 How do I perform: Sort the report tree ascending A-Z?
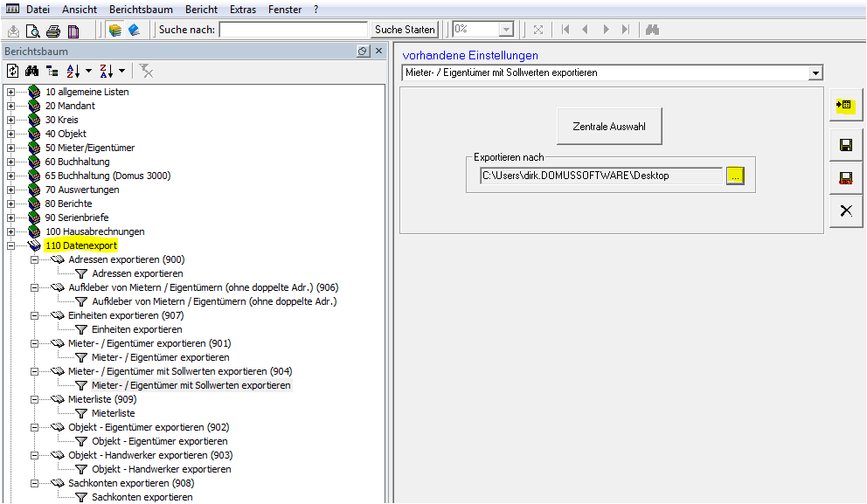(73, 71)
